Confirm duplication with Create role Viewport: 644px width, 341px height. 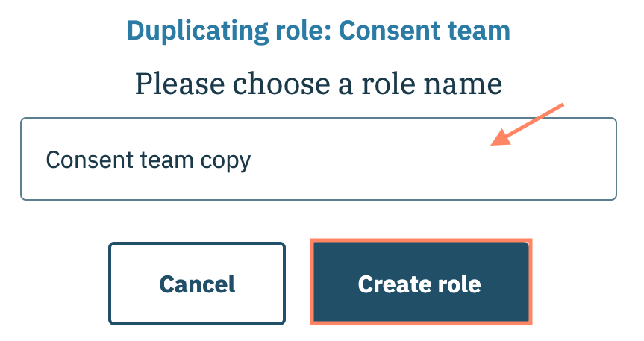pos(419,284)
